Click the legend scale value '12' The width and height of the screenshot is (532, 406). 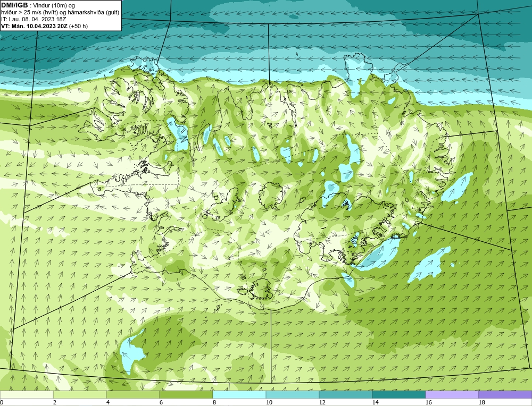coord(322,402)
